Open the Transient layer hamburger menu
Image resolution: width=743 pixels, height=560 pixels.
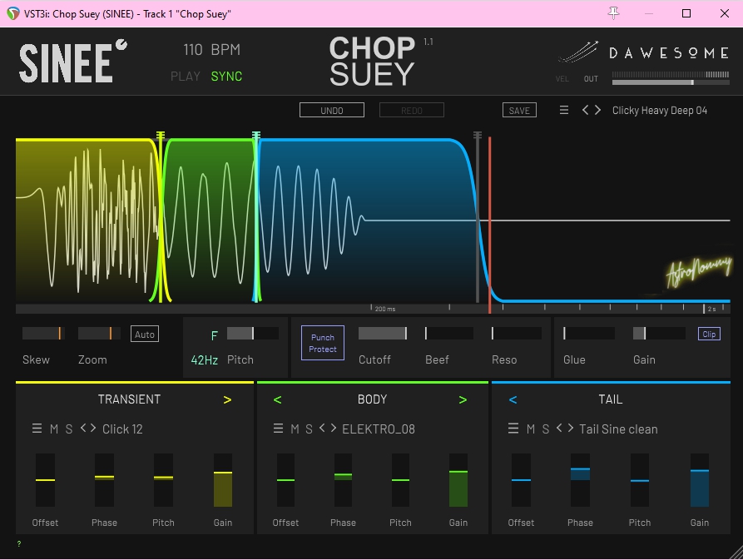pos(37,429)
